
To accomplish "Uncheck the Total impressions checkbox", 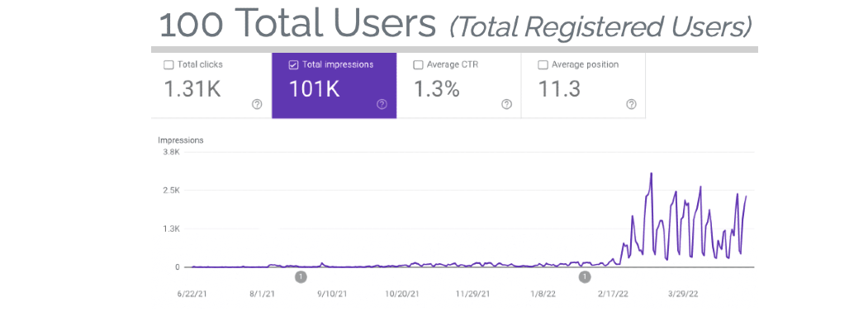I will click(x=293, y=64).
